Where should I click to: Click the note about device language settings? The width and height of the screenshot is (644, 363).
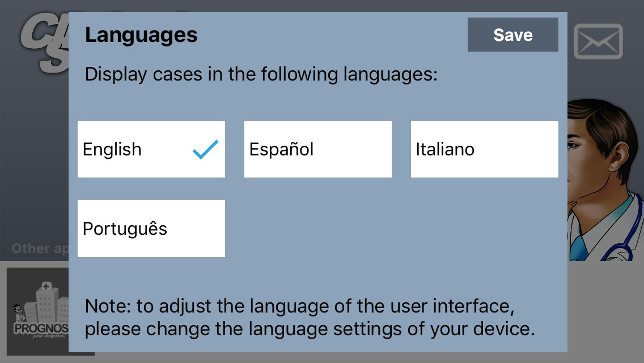coord(310,318)
